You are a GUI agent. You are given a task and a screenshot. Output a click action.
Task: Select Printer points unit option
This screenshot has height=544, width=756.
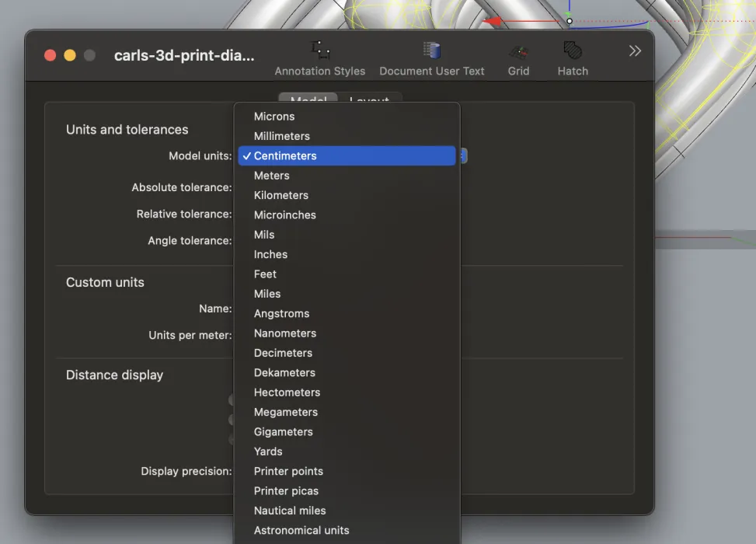point(347,471)
